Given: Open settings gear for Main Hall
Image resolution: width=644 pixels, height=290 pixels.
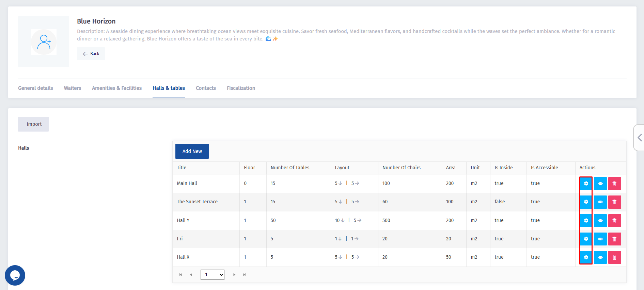Looking at the screenshot, I should (x=586, y=184).
